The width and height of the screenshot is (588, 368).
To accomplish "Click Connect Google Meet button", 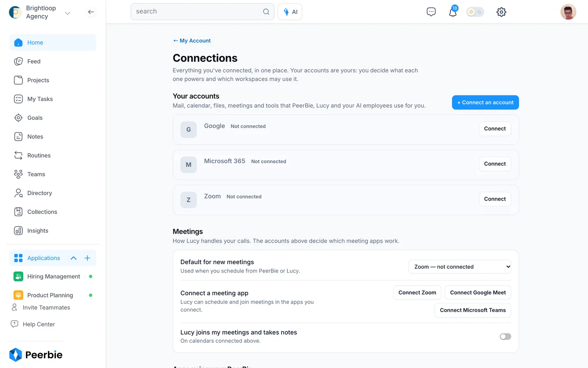I will [478, 293].
